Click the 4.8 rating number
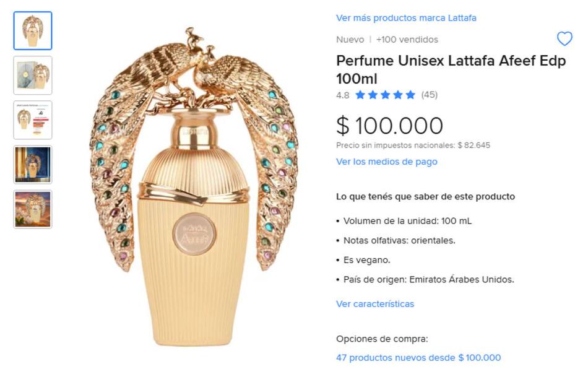588x377 pixels. pos(342,95)
